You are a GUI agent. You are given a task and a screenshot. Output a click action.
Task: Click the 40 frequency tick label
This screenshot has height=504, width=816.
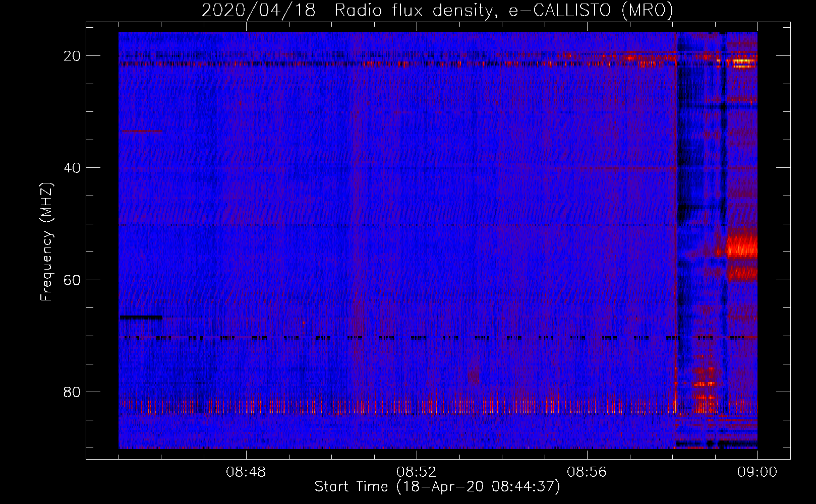(x=73, y=168)
